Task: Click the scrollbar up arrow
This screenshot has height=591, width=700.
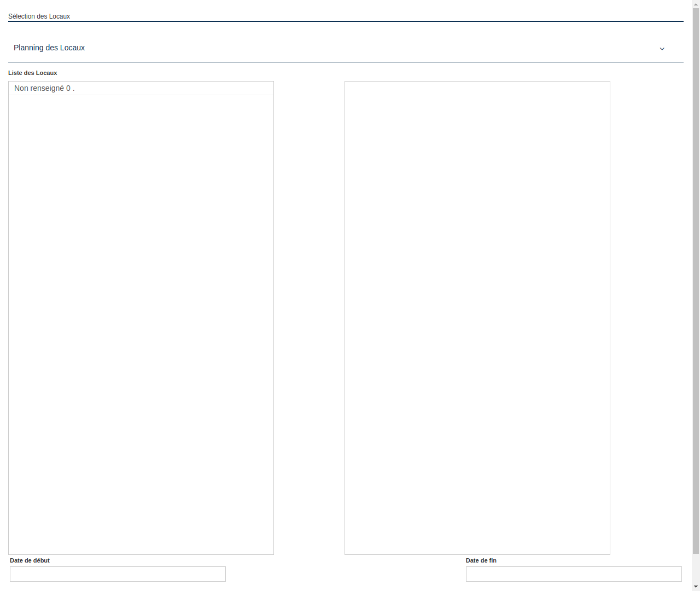Action: point(696,3)
